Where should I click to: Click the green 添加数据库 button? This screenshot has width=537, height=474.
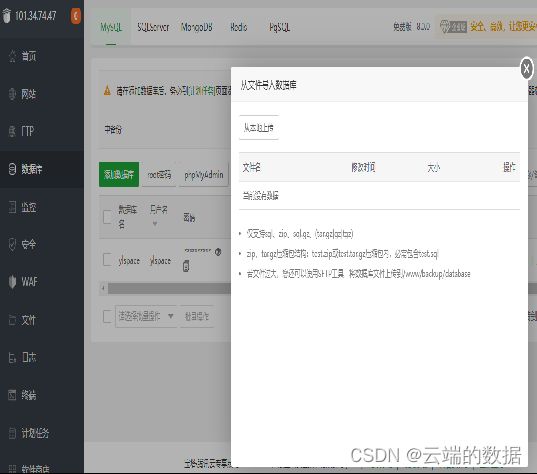click(x=119, y=175)
